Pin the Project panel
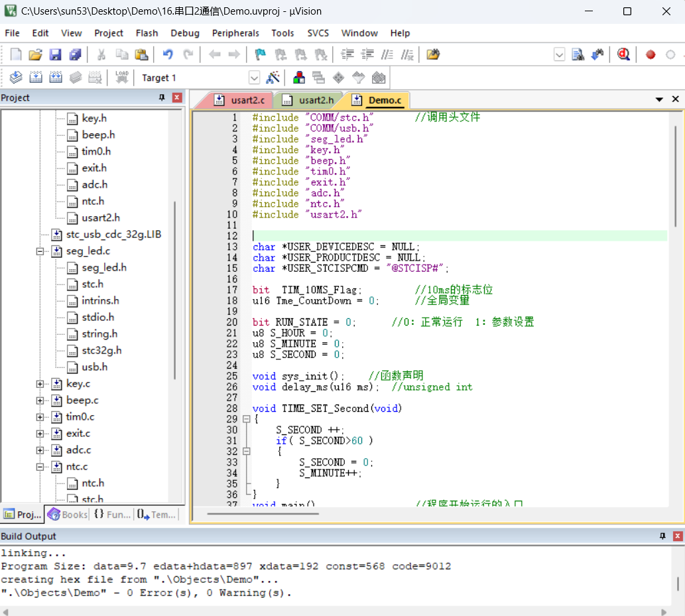 tap(162, 97)
